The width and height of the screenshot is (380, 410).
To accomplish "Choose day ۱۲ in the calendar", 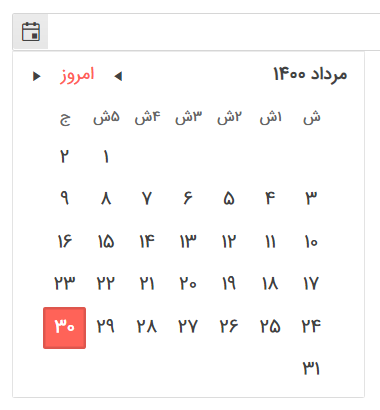I will [229, 241].
